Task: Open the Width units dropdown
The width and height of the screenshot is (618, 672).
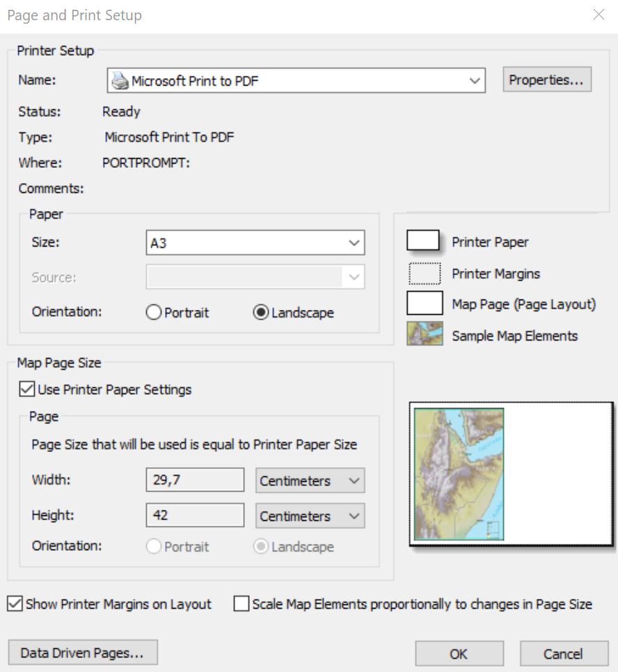Action: (310, 480)
